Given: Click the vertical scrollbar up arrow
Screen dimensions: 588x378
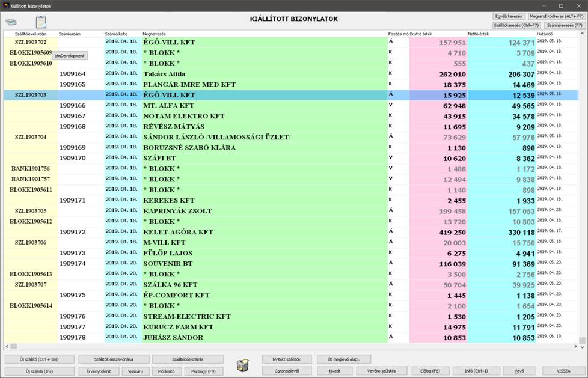Looking at the screenshot, I should 582,34.
